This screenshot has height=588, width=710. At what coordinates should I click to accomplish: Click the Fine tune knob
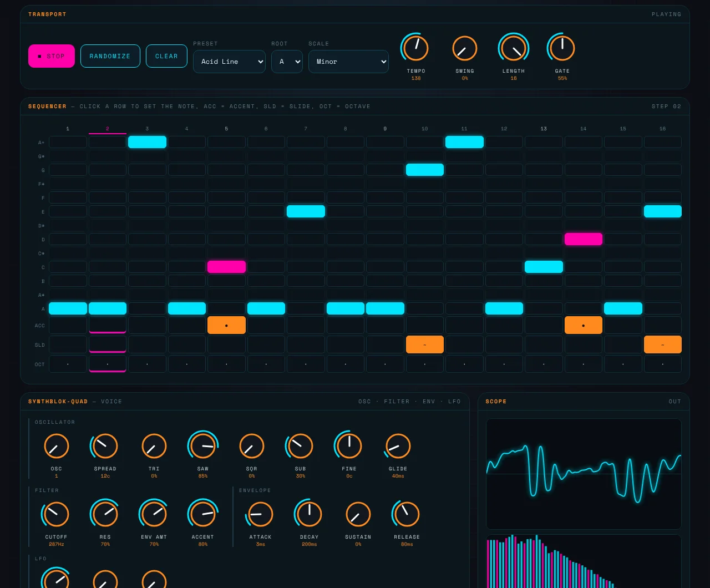(349, 446)
